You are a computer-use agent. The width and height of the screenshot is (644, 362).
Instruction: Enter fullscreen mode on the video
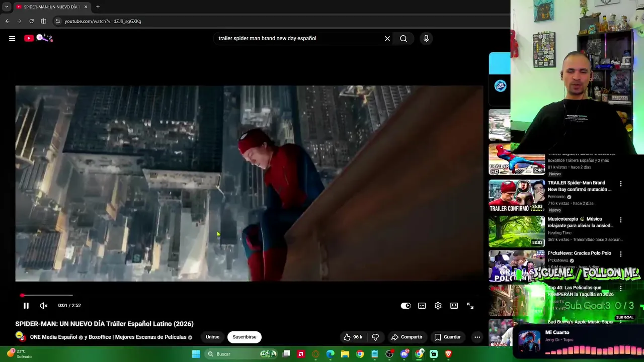470,306
